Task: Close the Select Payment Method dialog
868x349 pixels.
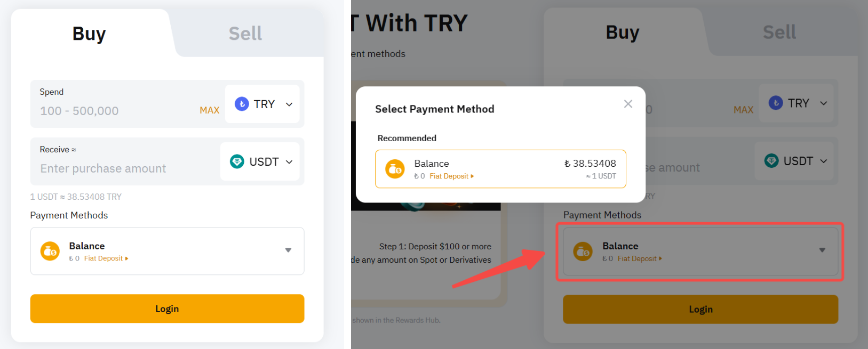Action: point(628,104)
